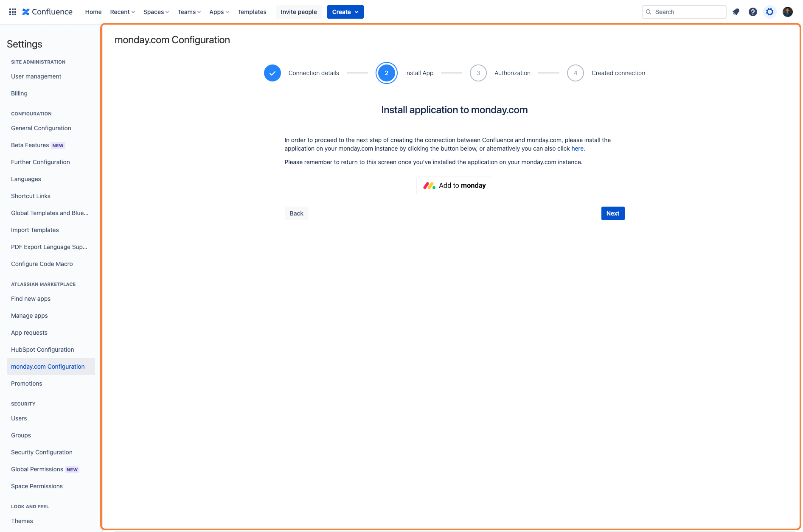
Task: Click the 'here' link
Action: [578, 148]
